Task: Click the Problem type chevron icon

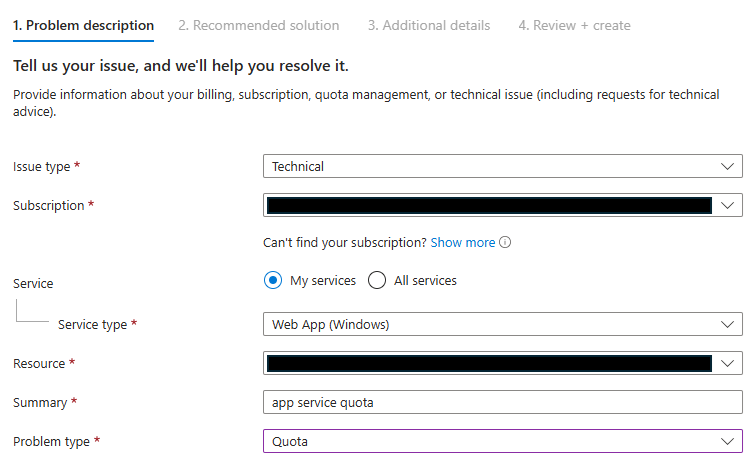Action: [x=727, y=441]
